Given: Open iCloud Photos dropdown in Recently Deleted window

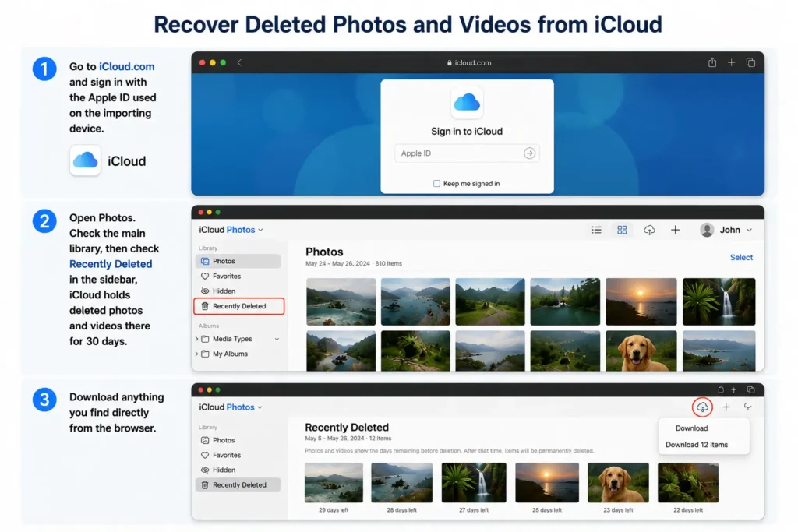Looking at the screenshot, I should 231,407.
